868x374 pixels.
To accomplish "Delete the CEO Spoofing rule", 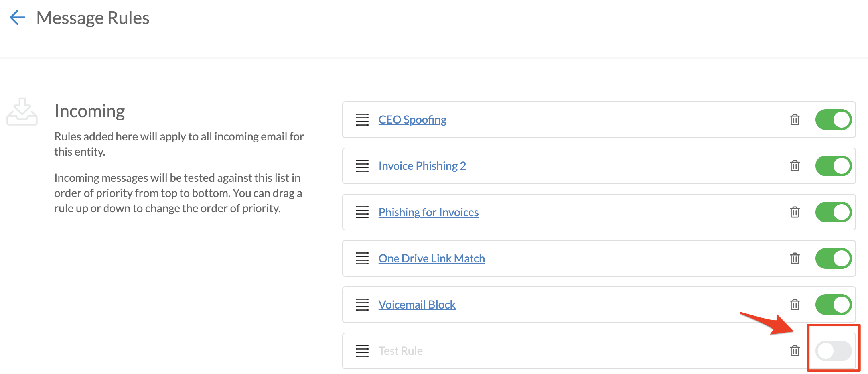I will (795, 120).
